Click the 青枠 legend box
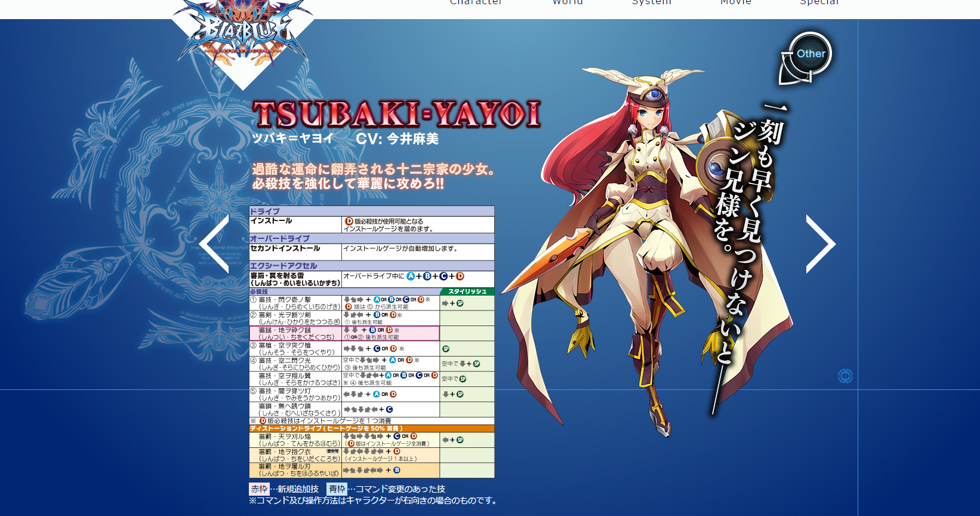 (x=337, y=489)
